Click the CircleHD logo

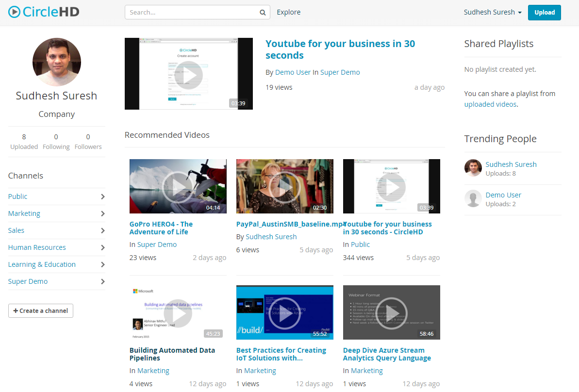44,12
